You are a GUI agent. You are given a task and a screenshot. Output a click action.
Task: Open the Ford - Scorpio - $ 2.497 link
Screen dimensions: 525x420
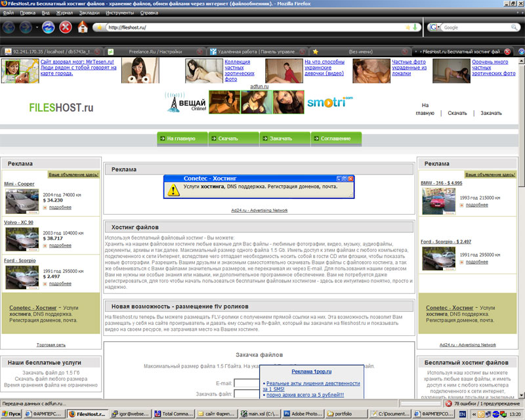coord(446,241)
